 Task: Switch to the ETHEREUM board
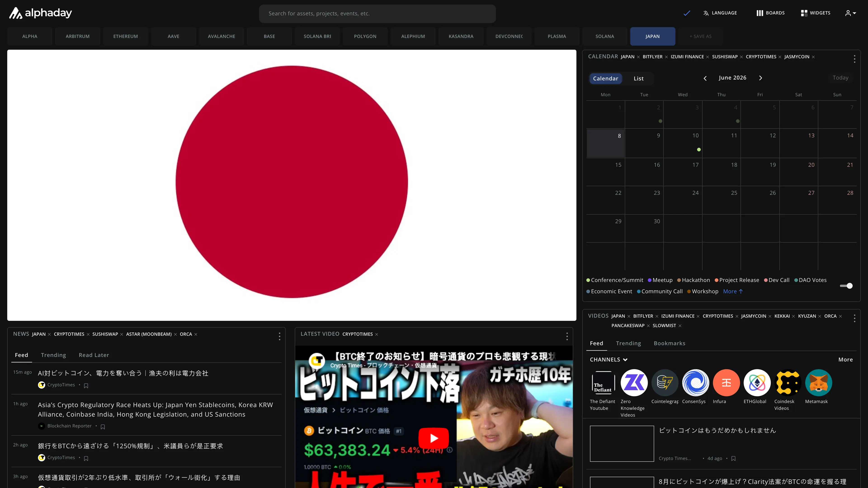pyautogui.click(x=125, y=36)
